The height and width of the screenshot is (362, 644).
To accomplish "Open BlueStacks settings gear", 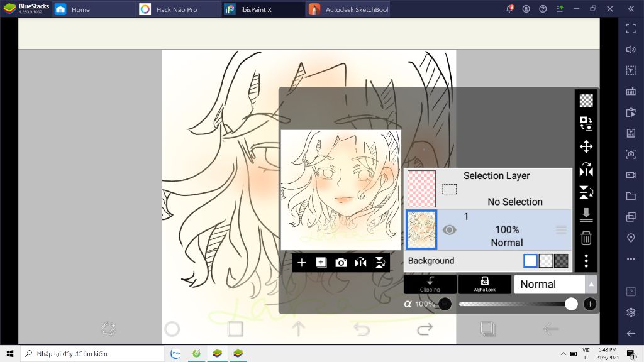I will coord(631,313).
